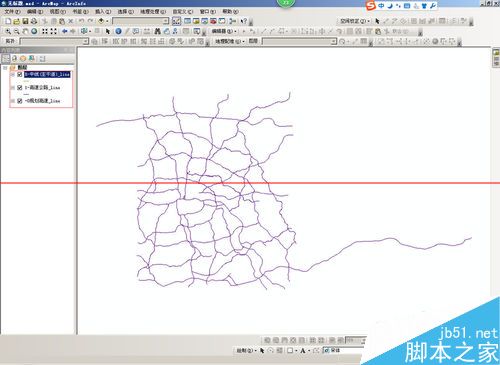The image size is (500, 365).
Task: Open the Spatial Adjustment dropdown menu
Action: click(x=355, y=21)
